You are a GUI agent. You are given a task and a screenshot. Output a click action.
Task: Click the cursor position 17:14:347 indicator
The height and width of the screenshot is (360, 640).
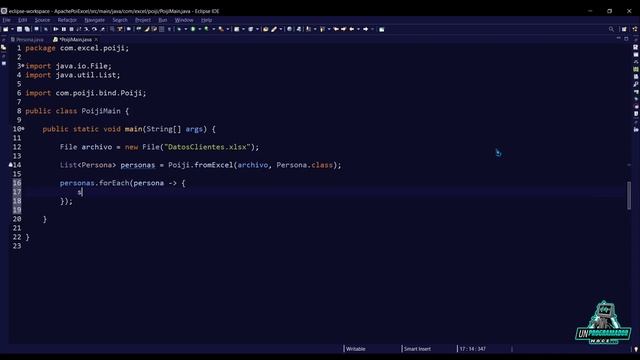472,349
